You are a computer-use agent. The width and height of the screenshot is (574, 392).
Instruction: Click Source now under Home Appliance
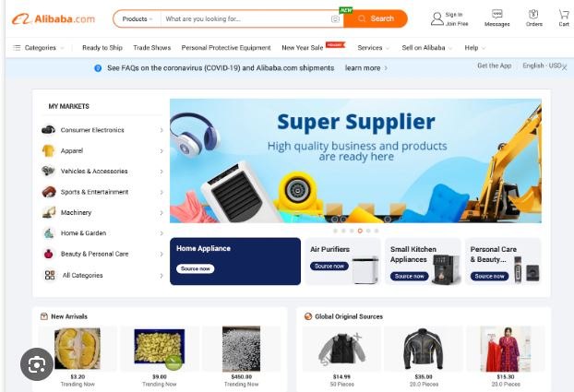click(x=195, y=268)
